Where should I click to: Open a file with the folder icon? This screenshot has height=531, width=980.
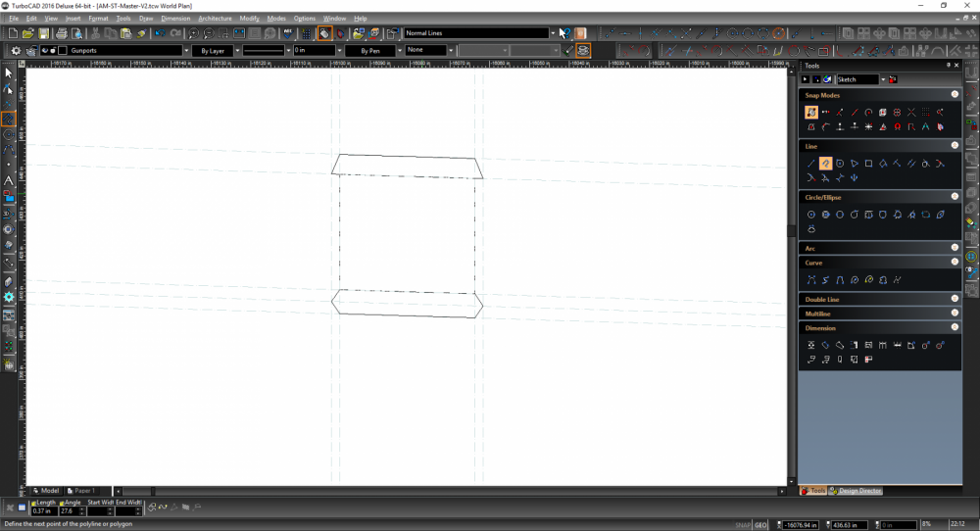click(28, 33)
